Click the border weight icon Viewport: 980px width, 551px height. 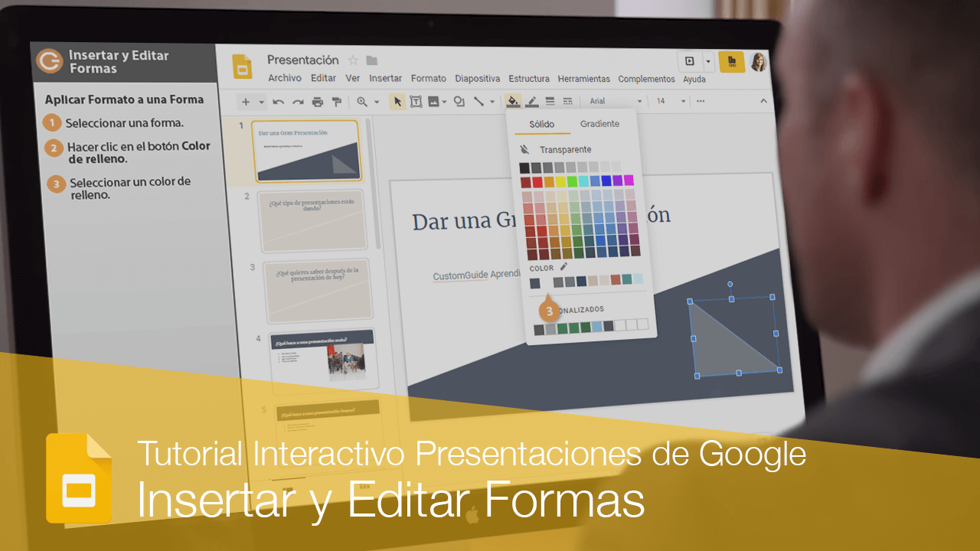point(550,101)
